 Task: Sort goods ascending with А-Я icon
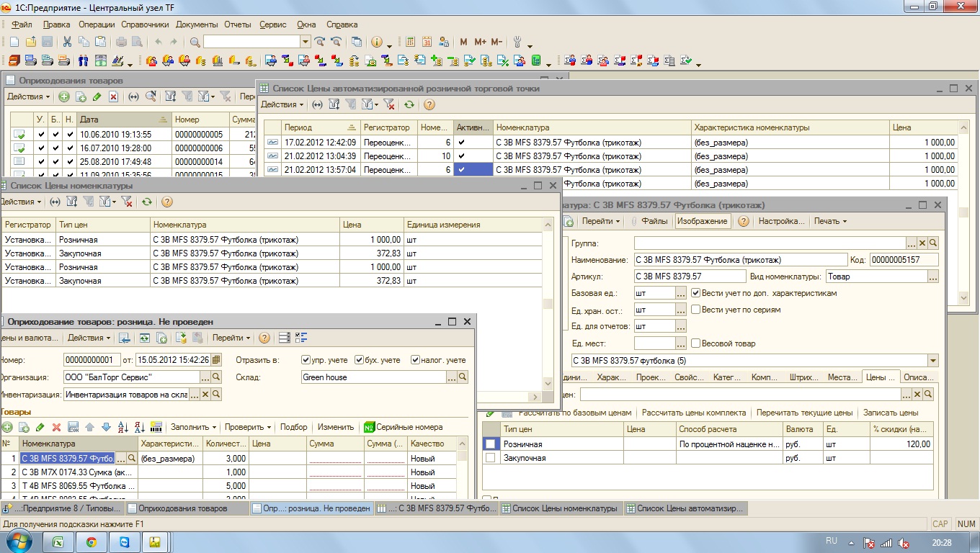[x=123, y=427]
